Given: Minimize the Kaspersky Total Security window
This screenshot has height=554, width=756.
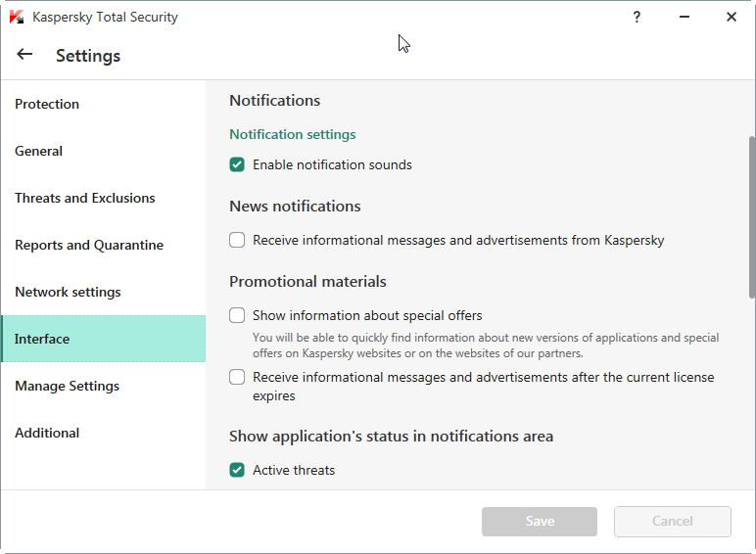Looking at the screenshot, I should [685, 17].
